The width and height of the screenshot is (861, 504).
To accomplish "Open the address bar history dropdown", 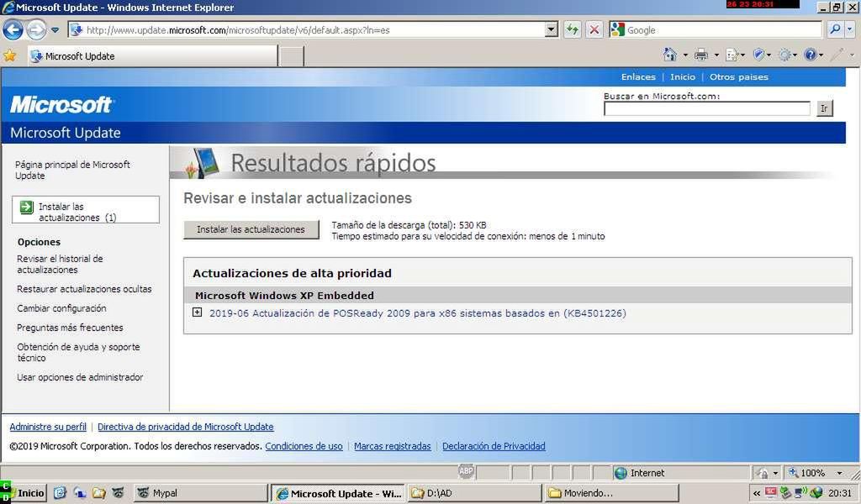I will click(552, 30).
